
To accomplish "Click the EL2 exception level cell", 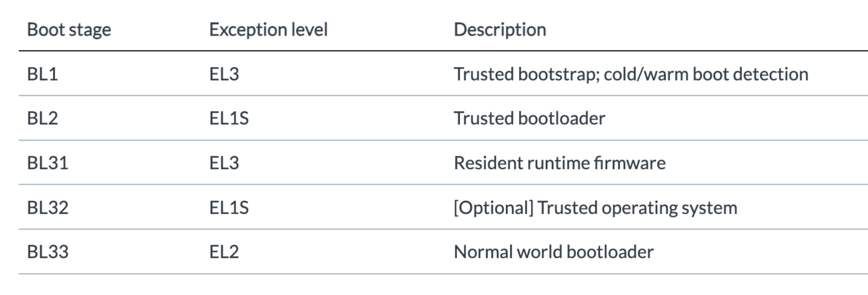I will [x=224, y=251].
